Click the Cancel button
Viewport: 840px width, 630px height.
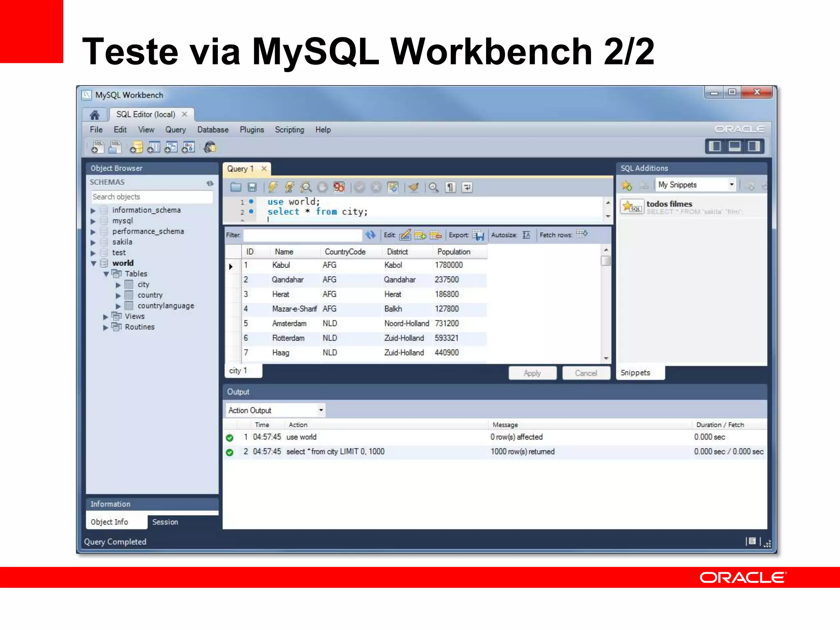point(586,373)
